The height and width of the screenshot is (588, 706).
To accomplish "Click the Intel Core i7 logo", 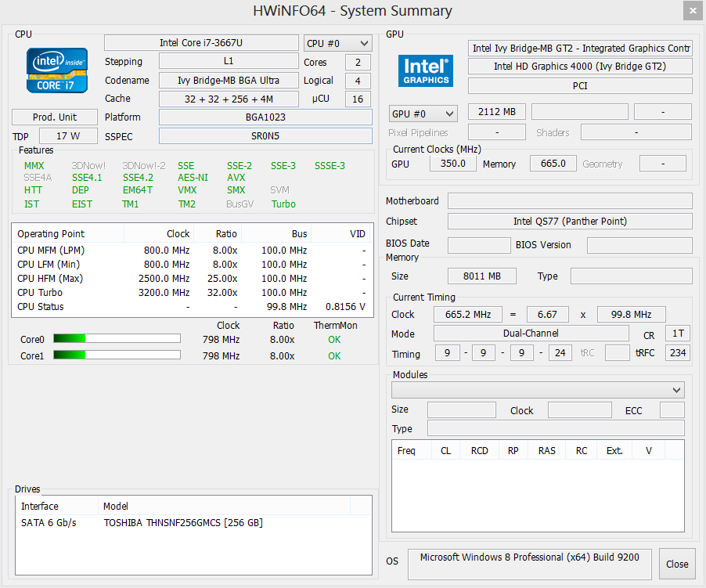I will click(57, 70).
